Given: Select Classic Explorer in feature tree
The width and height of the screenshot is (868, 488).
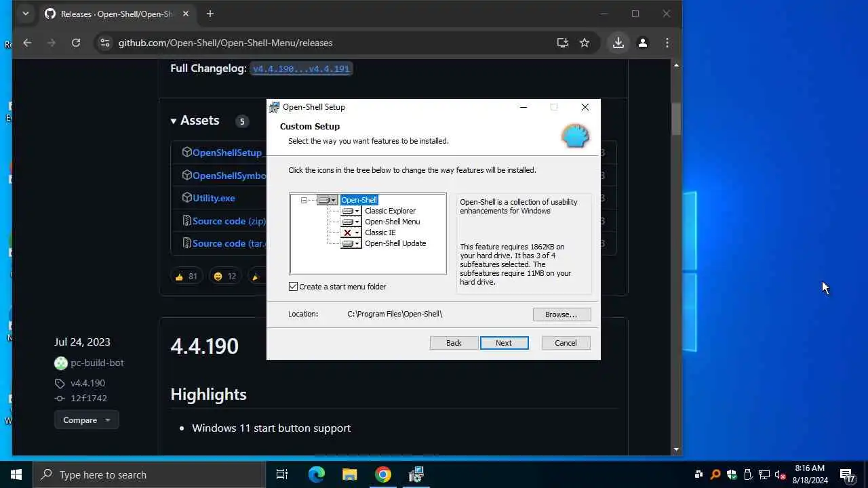Looking at the screenshot, I should pyautogui.click(x=390, y=211).
